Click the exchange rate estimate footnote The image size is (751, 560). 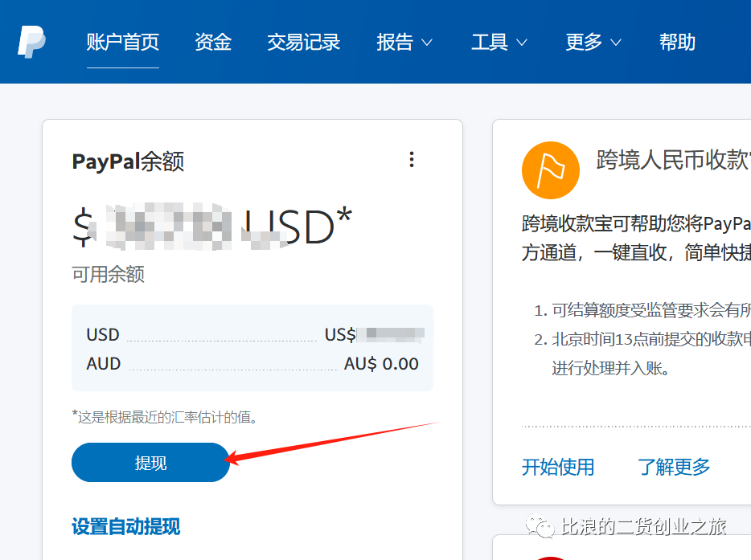[x=164, y=417]
